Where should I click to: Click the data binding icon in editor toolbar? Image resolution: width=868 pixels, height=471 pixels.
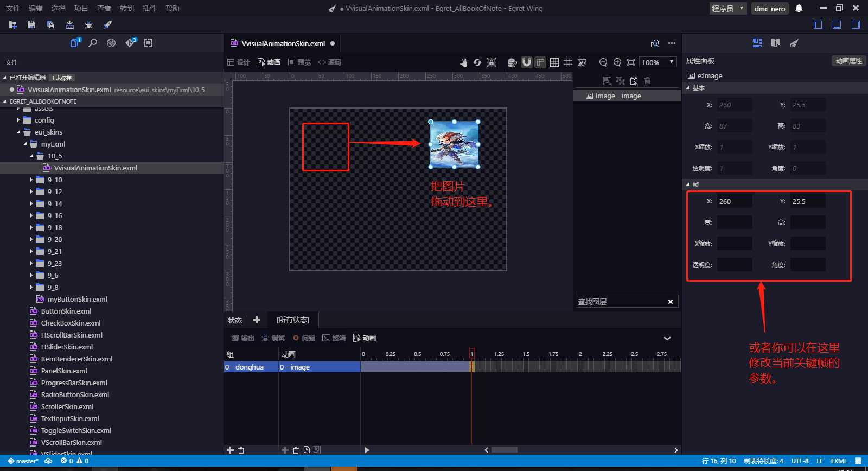point(512,62)
